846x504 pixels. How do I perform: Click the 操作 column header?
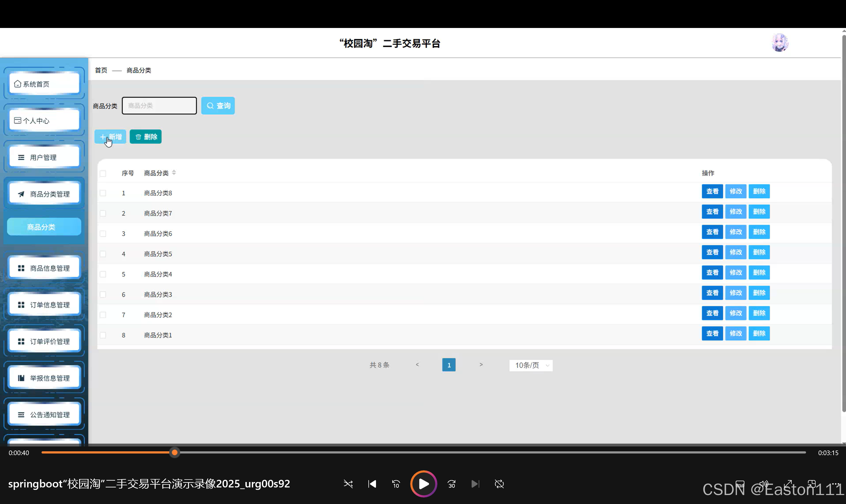coord(708,173)
